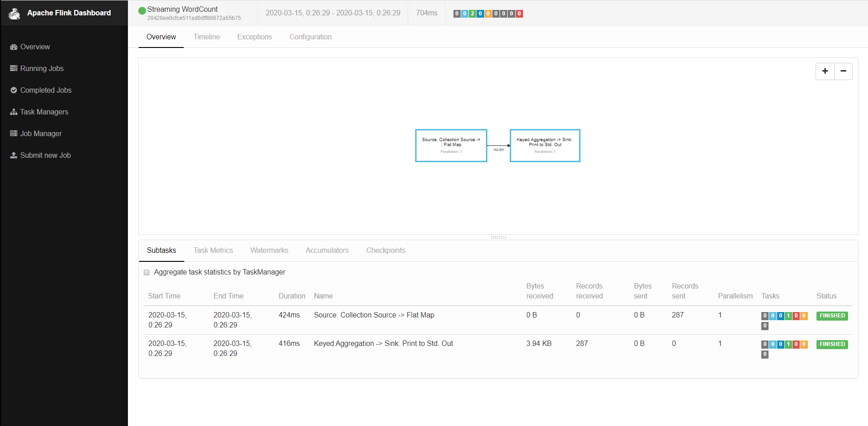The height and width of the screenshot is (426, 868).
Task: Select the Source: Collection Source graph node
Action: pos(451,146)
